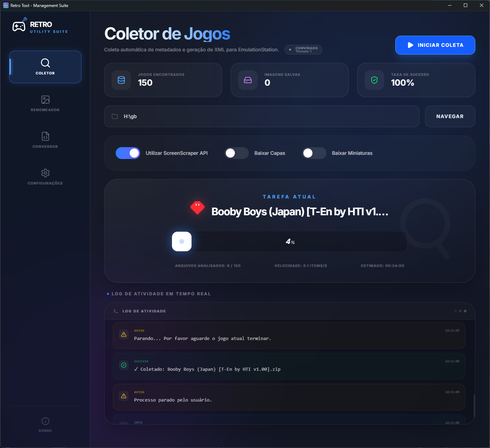Click the activity log scrollbar
490x448 pixels.
474,406
